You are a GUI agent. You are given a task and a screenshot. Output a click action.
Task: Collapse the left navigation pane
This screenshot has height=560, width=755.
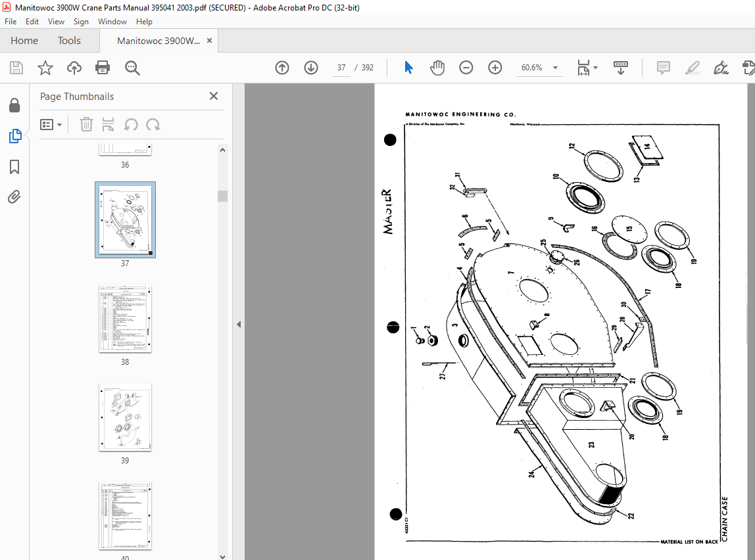[239, 324]
